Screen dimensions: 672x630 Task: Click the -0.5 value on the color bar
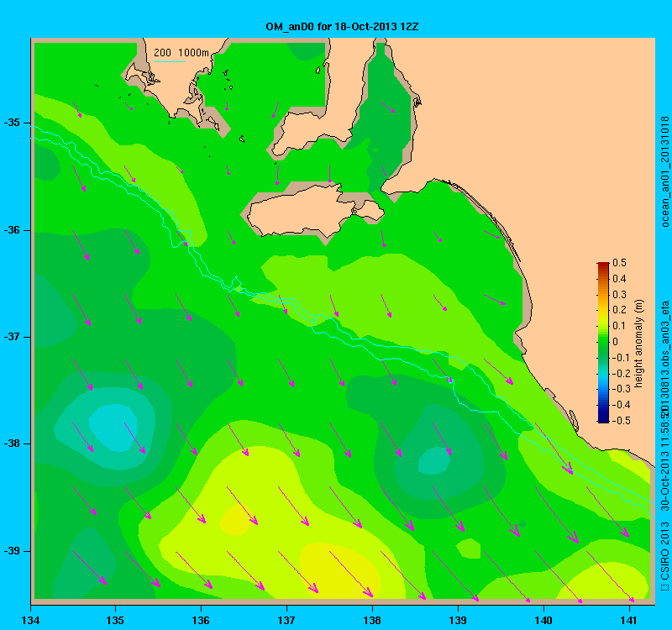pos(620,421)
